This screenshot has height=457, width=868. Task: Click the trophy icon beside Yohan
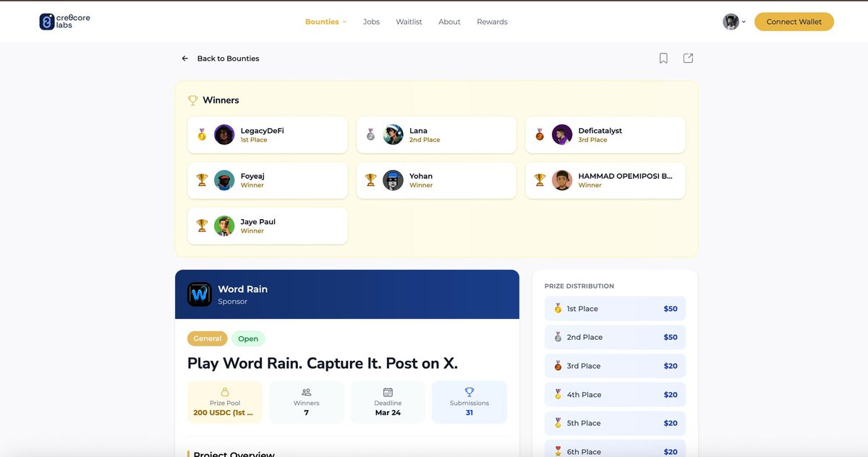pyautogui.click(x=370, y=180)
